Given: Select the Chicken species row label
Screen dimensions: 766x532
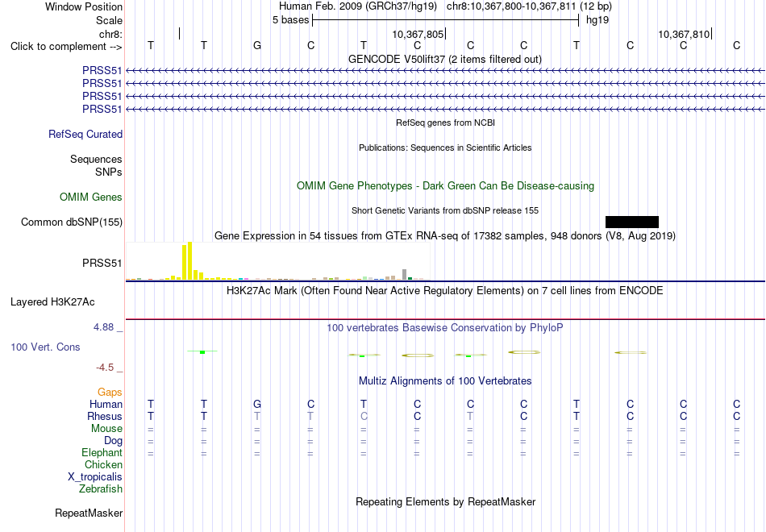Looking at the screenshot, I should (103, 464).
